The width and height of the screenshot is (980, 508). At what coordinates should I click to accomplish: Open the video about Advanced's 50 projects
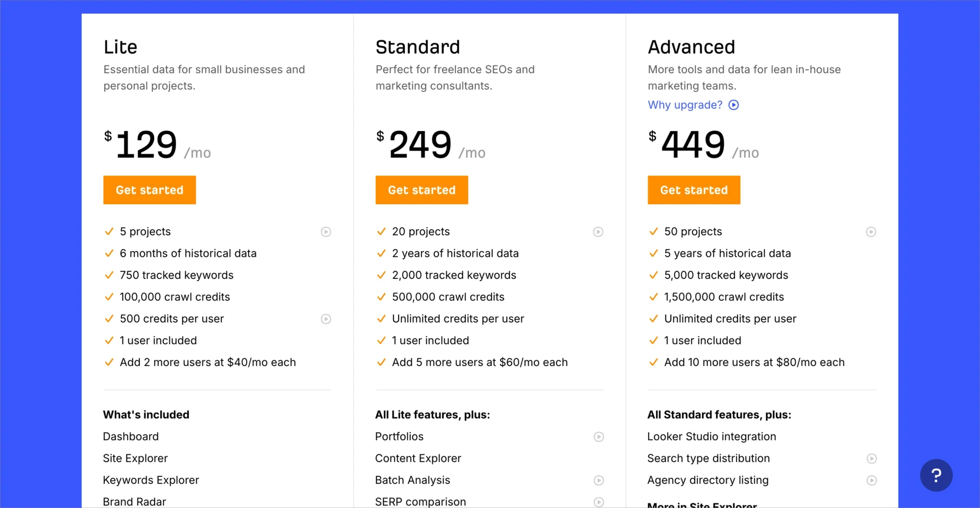pyautogui.click(x=871, y=232)
